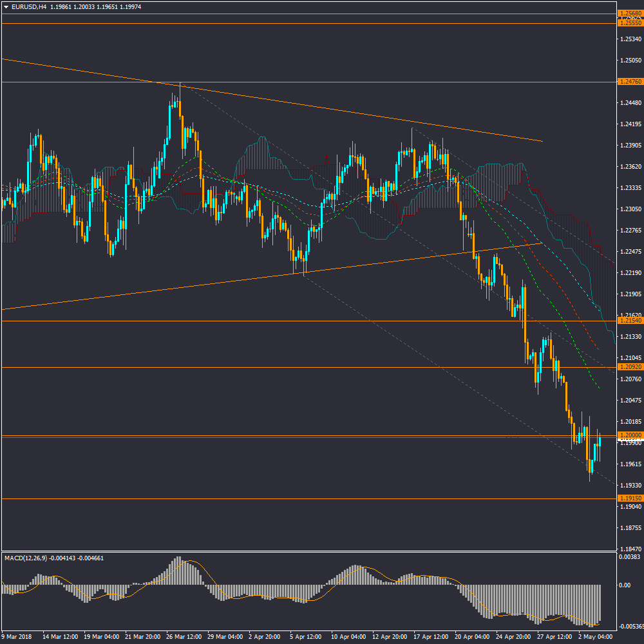The width and height of the screenshot is (644, 644).
Task: Select the 1.25550 price level label
Action: 629,23
